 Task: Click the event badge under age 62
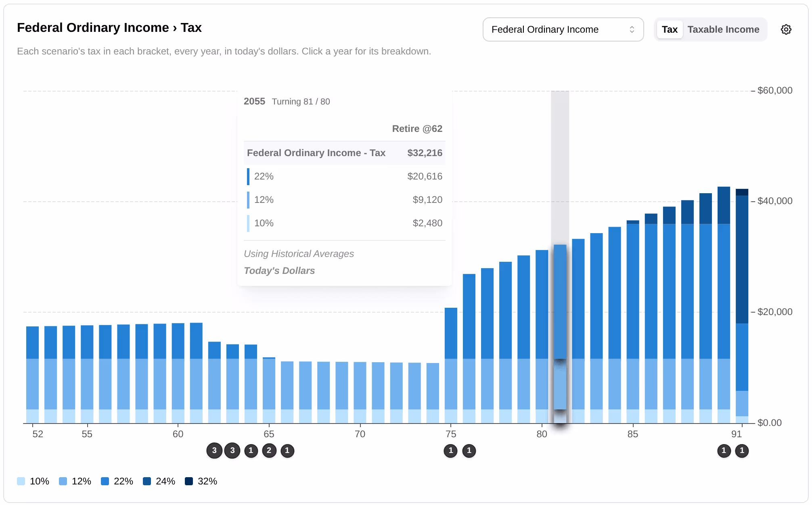click(x=214, y=451)
